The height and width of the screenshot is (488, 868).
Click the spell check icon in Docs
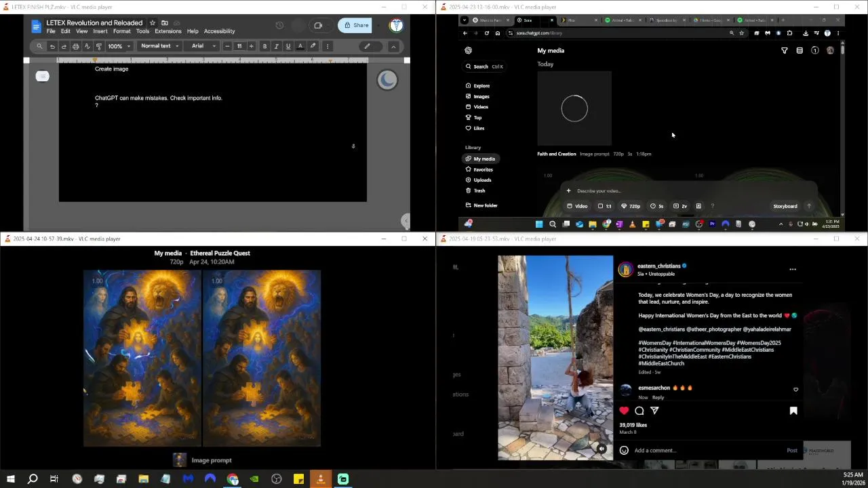tap(87, 46)
